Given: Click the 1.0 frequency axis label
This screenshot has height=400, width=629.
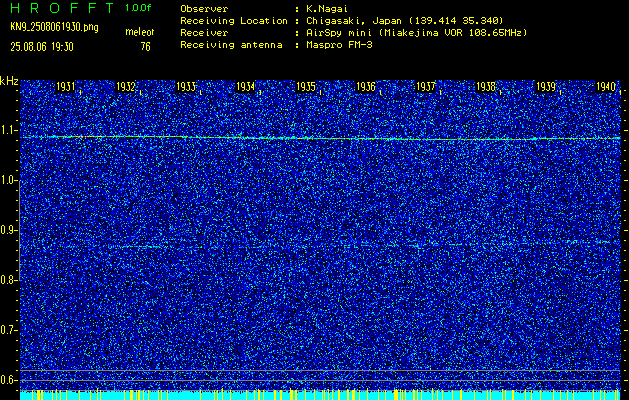Looking at the screenshot, I should (7, 181).
